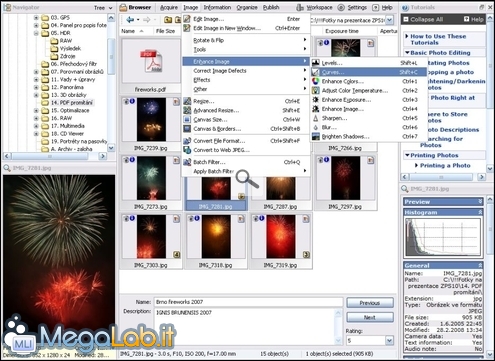Open the Publish menu
Screen dimensions: 495x361
pos(271,7)
